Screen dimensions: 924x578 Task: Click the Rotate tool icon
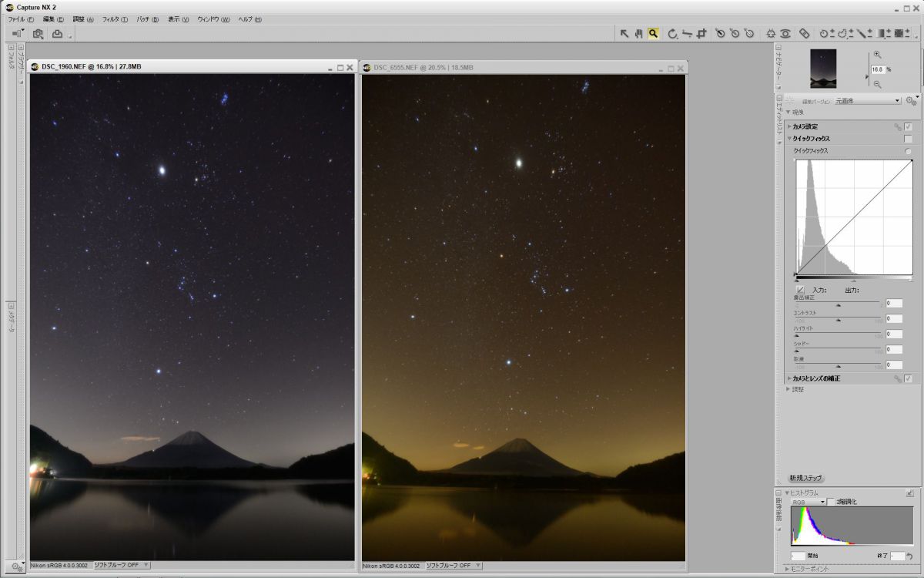[672, 33]
